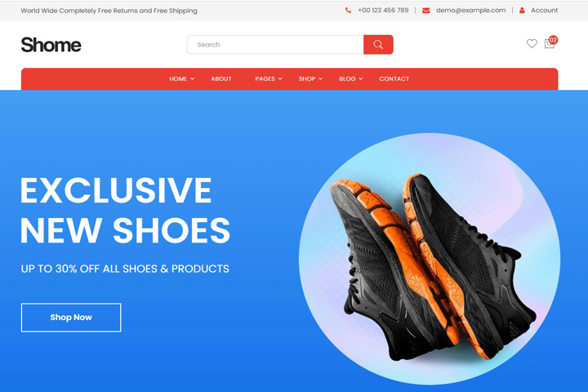Click the red phone icon

349,11
